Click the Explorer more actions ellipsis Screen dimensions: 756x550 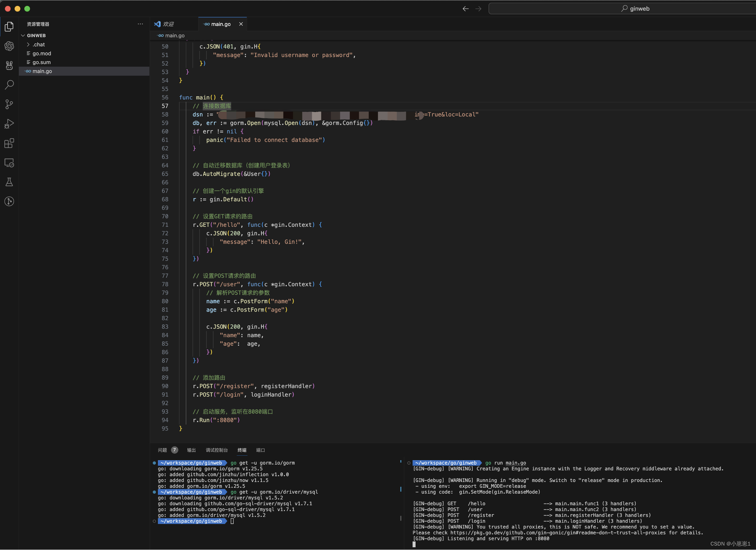tap(140, 24)
